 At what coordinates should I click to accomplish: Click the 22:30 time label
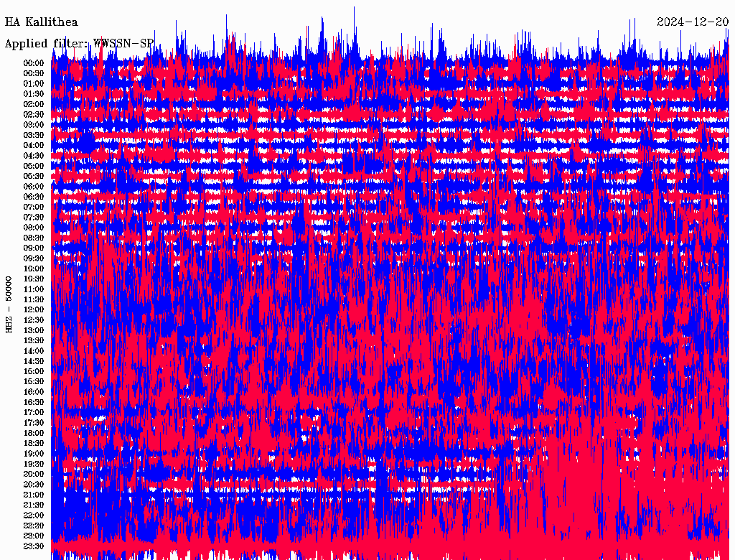coord(34,526)
